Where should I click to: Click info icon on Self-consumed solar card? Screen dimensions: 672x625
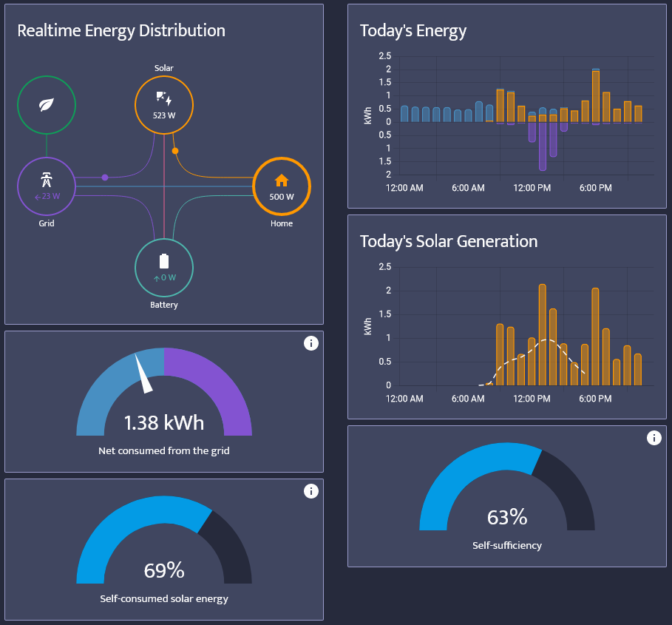311,491
